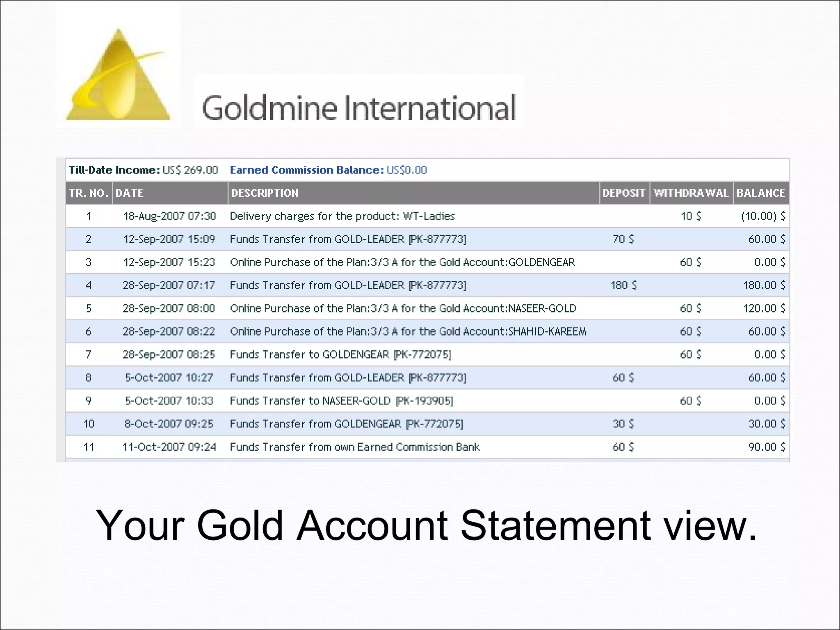Select the BALANCE column header
This screenshot has height=630, width=840.
click(x=761, y=193)
